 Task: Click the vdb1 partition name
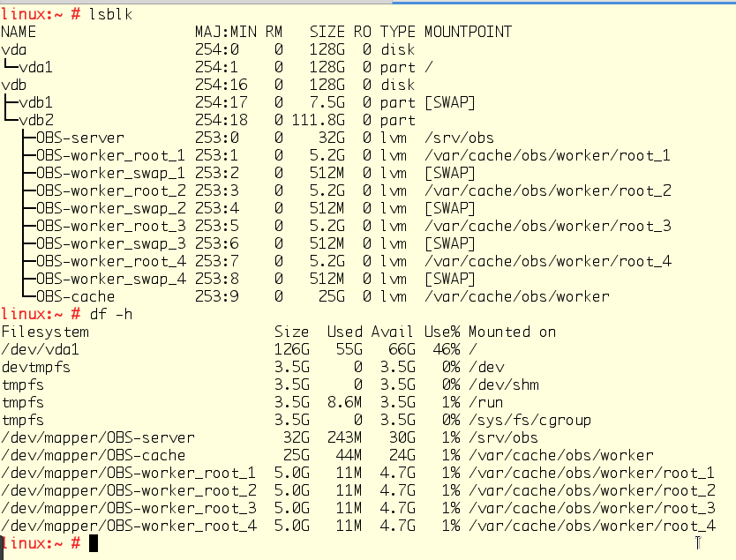pos(35,102)
